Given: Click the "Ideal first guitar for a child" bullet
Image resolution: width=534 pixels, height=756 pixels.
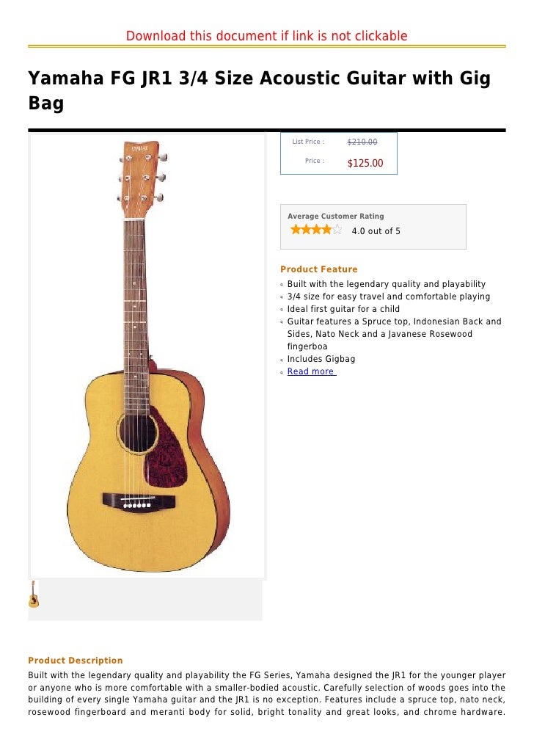Looking at the screenshot, I should point(343,309).
